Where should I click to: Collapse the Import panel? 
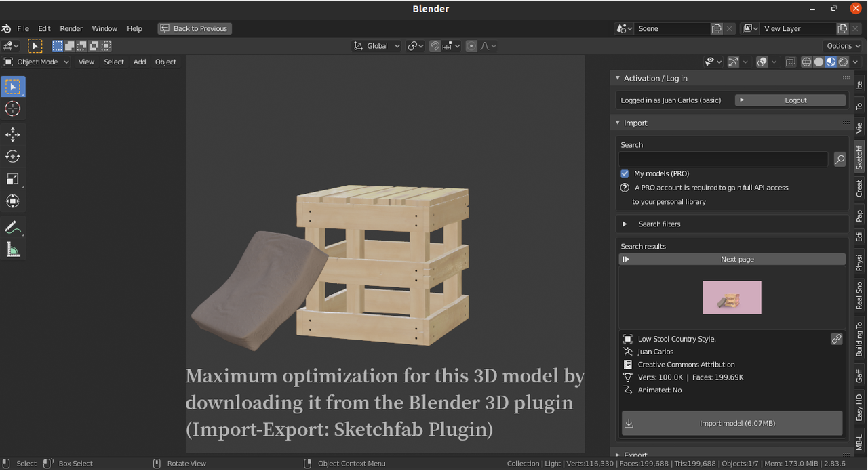click(618, 123)
